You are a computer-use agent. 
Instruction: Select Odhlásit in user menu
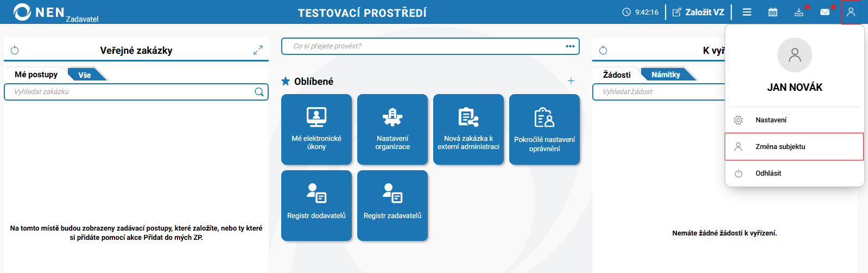(795, 173)
